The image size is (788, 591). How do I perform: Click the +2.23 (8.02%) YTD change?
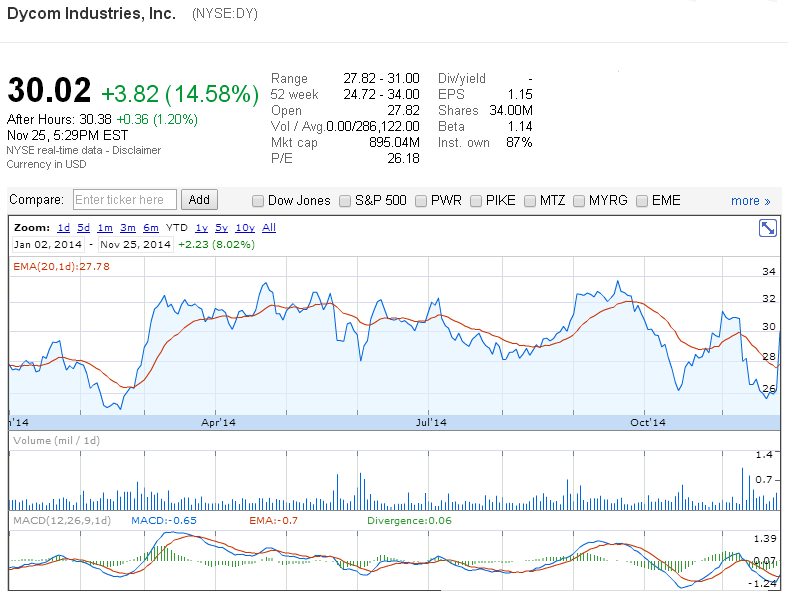[217, 245]
